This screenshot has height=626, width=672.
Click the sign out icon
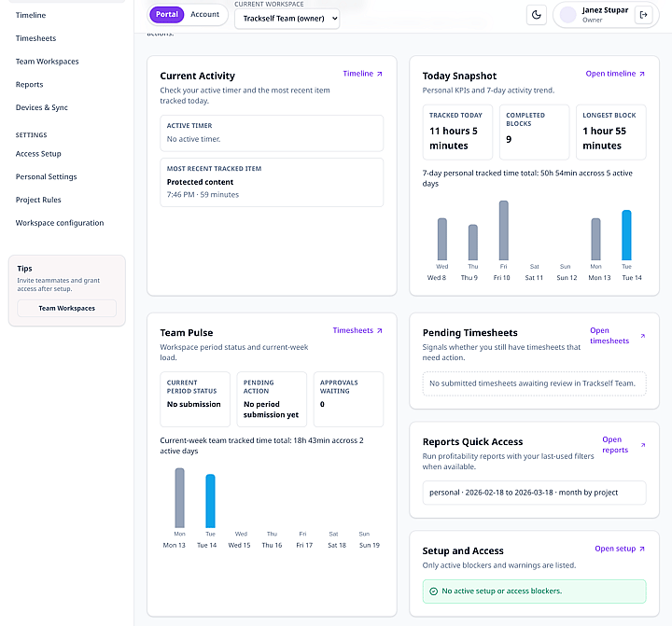point(643,15)
